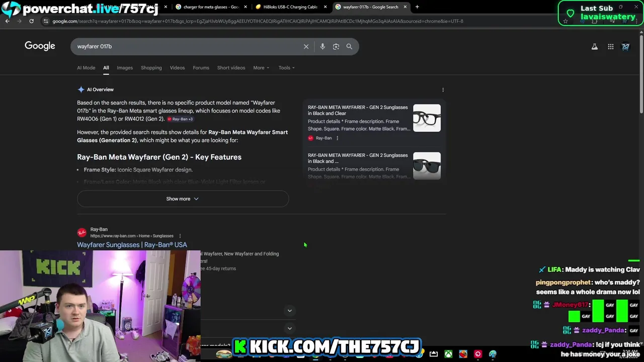The height and width of the screenshot is (362, 644).
Task: Open the taskbar icon left of Xbox
Action: [433, 354]
